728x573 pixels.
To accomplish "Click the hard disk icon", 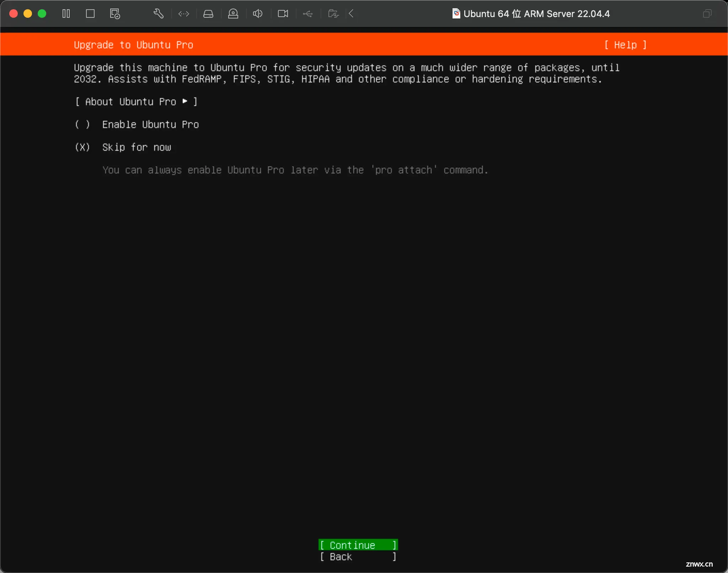I will 208,14.
